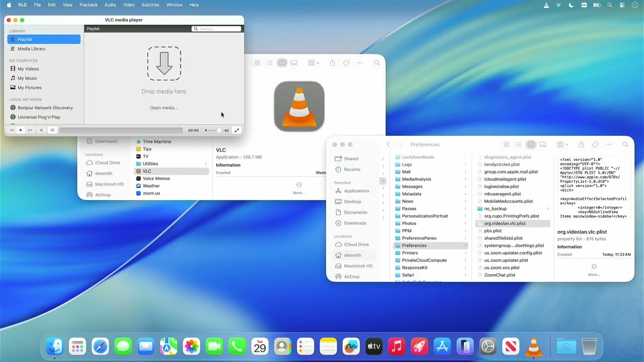Click VLC cone icon in the menu bar
Screen dimensions: 644x362
546,5
